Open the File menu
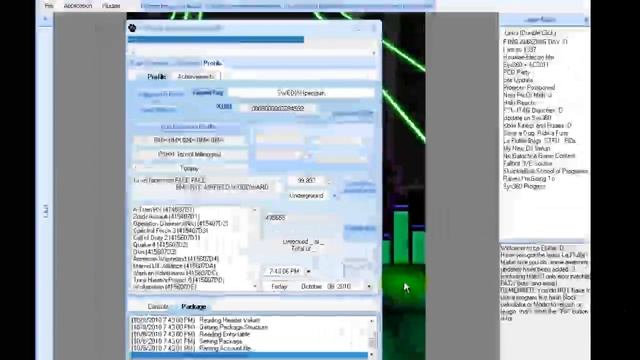Screen dimensions: 640x360 point(49,6)
